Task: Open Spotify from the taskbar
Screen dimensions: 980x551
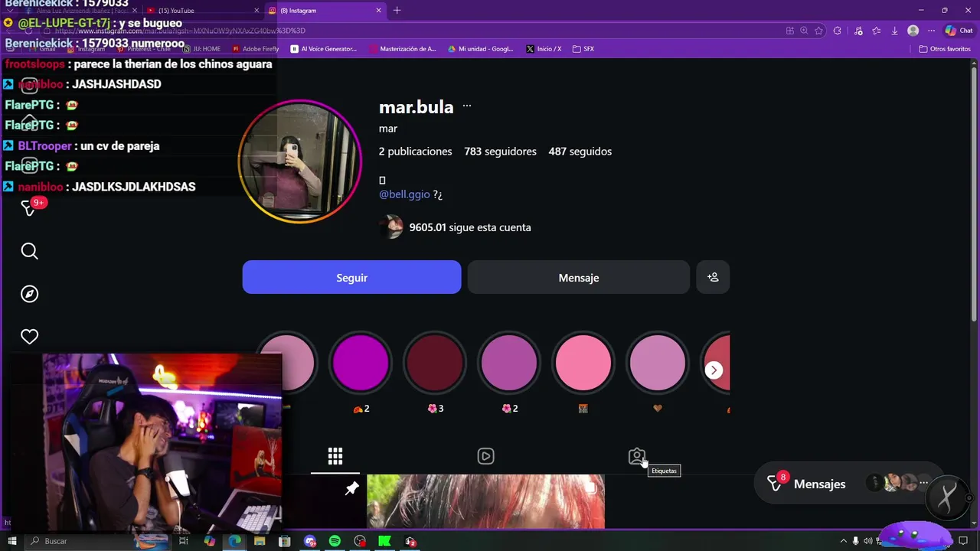Action: [x=335, y=541]
